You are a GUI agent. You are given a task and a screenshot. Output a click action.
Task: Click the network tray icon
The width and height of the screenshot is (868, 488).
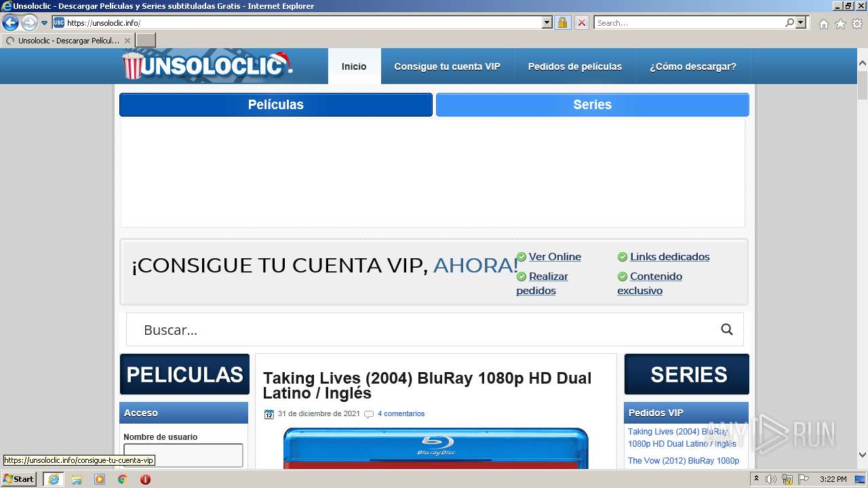787,479
